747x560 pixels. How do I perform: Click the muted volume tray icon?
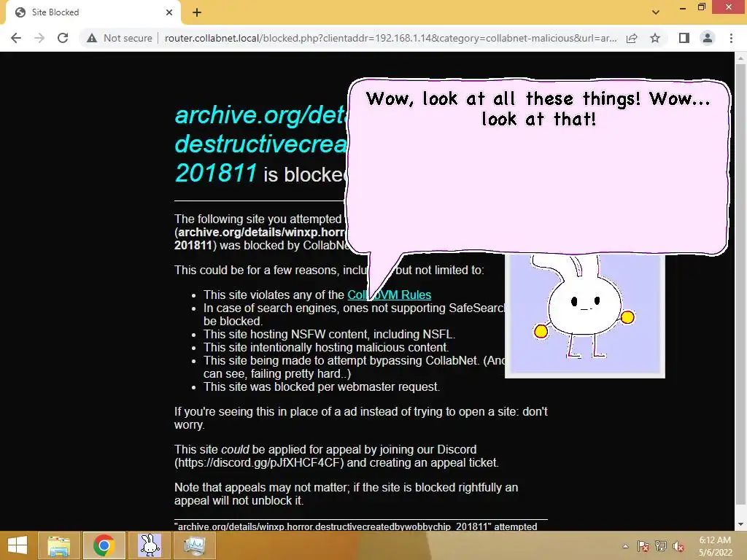click(678, 546)
